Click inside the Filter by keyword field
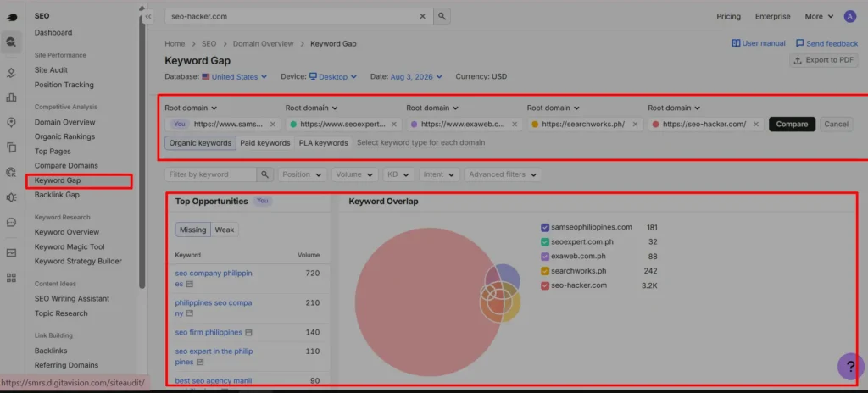868x393 pixels. 210,174
